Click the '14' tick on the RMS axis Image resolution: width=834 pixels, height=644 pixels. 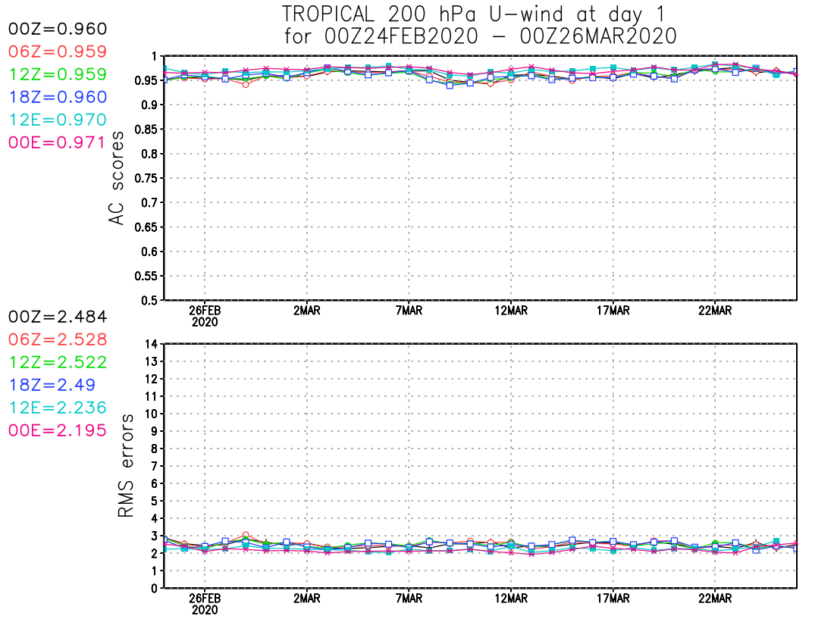(152, 344)
